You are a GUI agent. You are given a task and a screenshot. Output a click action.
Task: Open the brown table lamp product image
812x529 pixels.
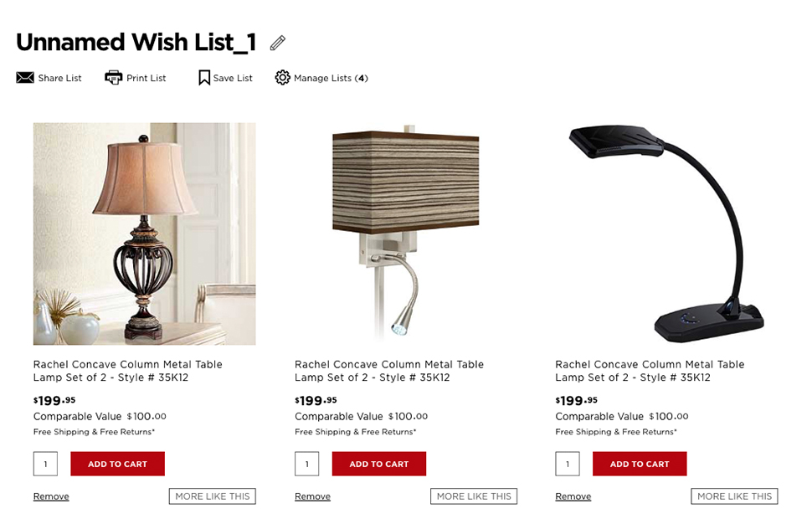[x=145, y=234]
